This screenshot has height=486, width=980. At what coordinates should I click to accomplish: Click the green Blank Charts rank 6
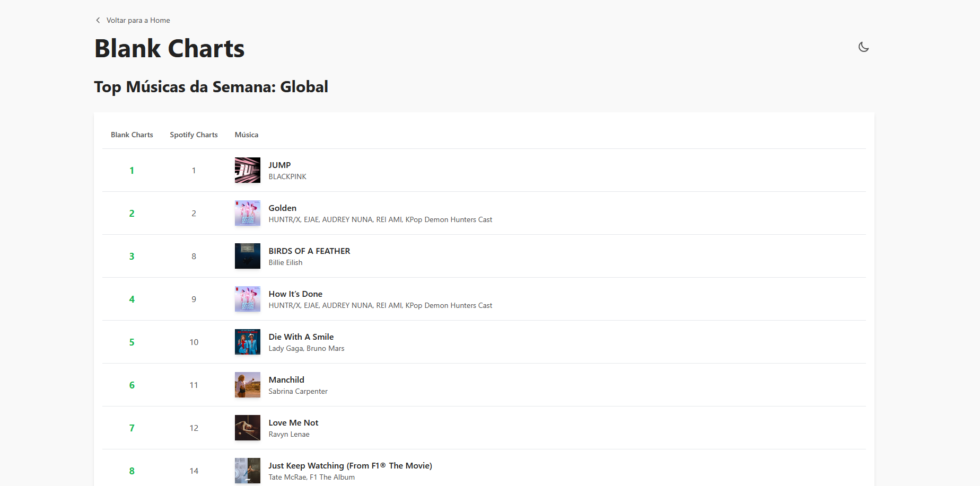pos(132,385)
